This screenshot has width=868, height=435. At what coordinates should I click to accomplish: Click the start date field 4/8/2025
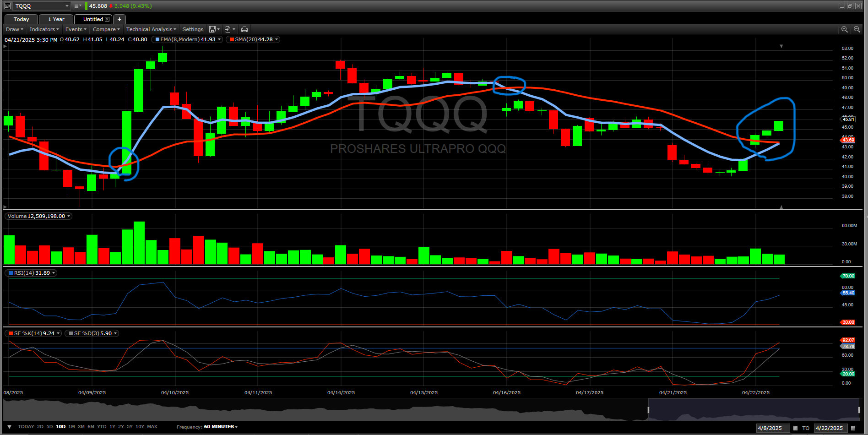coord(772,428)
